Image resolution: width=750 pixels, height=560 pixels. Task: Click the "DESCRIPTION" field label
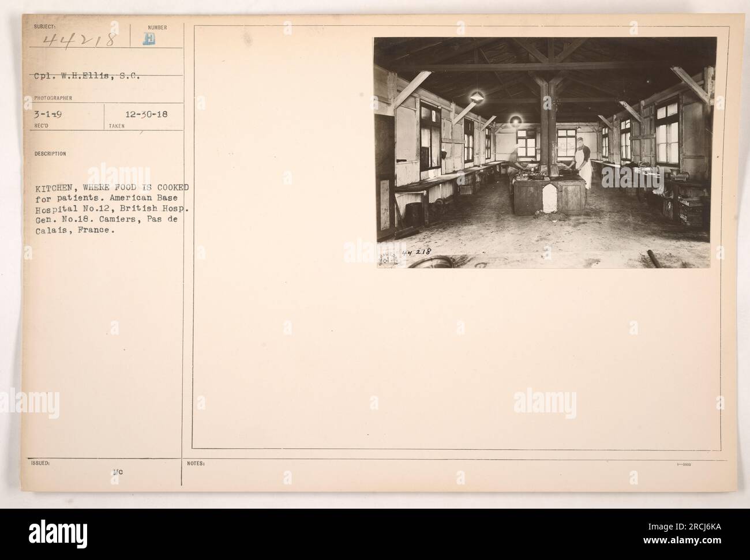pyautogui.click(x=50, y=154)
